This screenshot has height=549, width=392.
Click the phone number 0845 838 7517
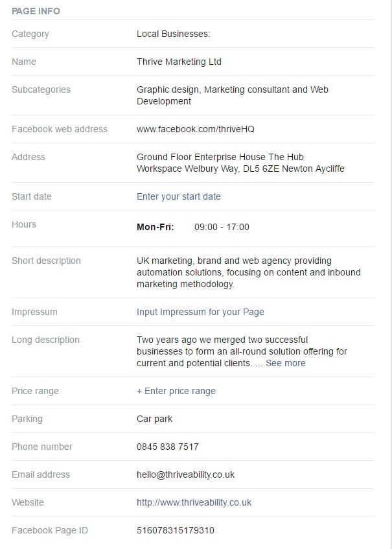coord(168,447)
